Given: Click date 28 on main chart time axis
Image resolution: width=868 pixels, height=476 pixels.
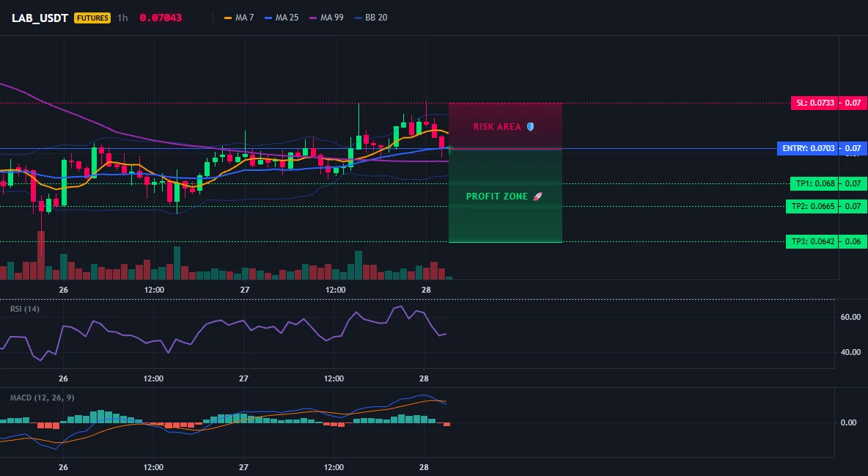Looking at the screenshot, I should pyautogui.click(x=426, y=290).
